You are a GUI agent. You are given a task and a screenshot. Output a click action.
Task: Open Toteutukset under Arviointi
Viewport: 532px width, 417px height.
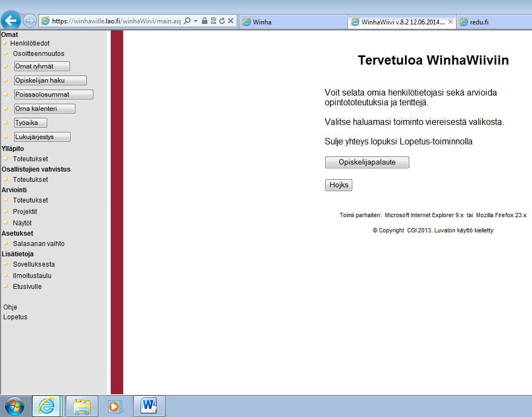click(30, 200)
